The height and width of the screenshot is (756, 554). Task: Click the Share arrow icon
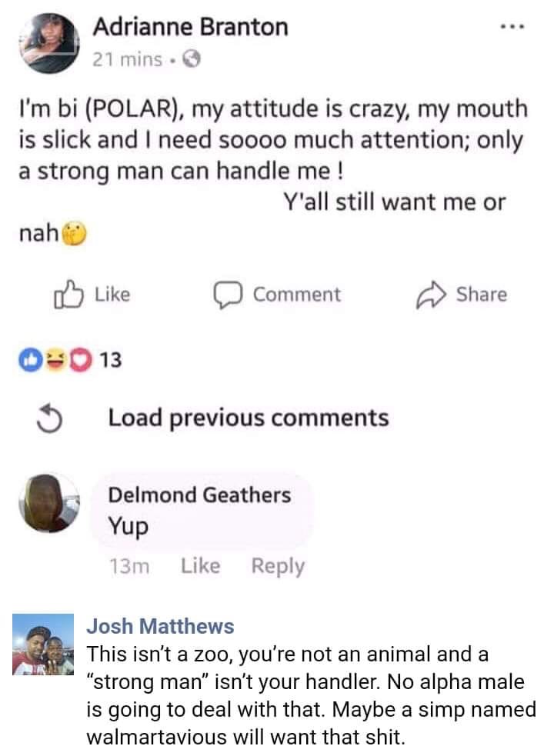[x=431, y=295]
